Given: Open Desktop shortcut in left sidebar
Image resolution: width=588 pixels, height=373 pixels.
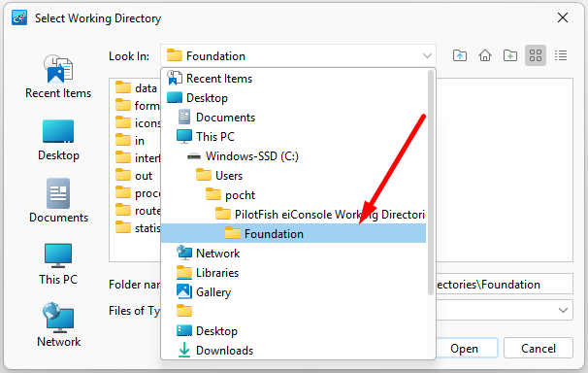Looking at the screenshot, I should (58, 140).
